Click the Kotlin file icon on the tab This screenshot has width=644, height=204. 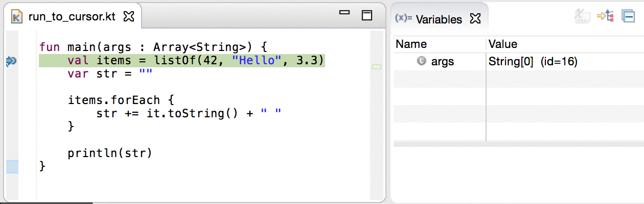coord(17,17)
